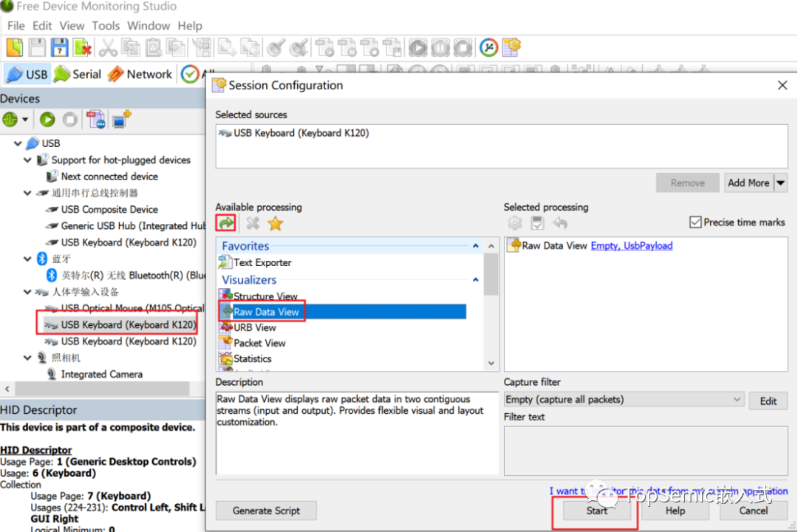This screenshot has height=532, width=798.
Task: Select Integrated Camera in device tree
Action: click(102, 374)
